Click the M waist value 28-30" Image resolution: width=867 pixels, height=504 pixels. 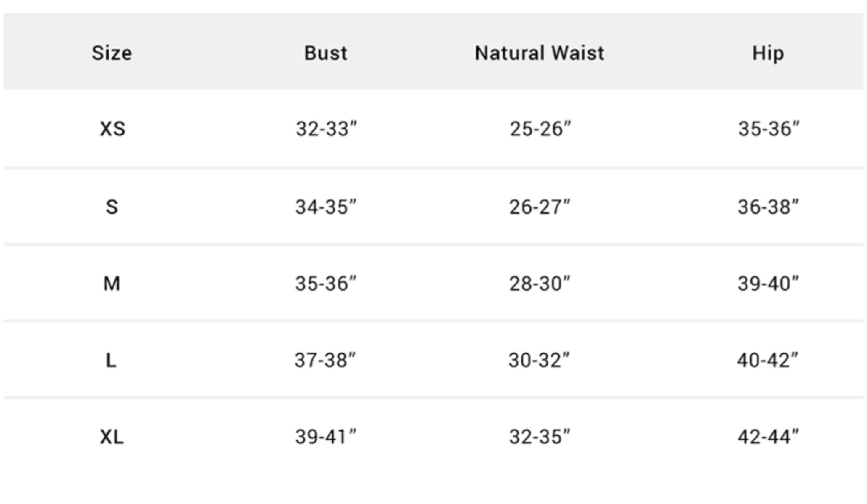click(540, 284)
